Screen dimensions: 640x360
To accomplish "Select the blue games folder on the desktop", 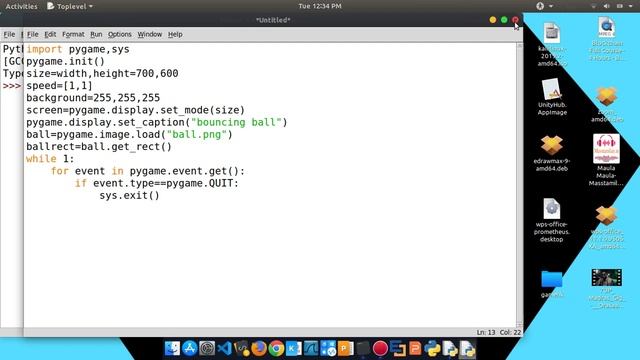I will click(552, 284).
